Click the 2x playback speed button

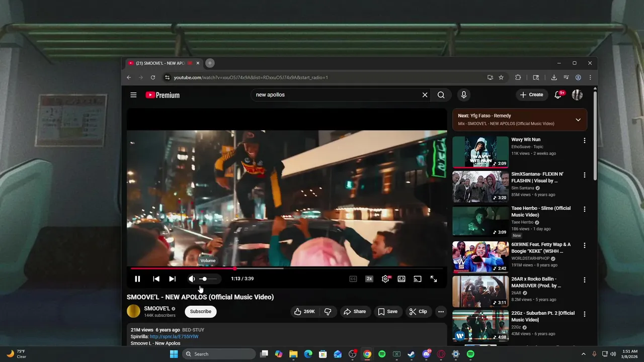tap(369, 279)
